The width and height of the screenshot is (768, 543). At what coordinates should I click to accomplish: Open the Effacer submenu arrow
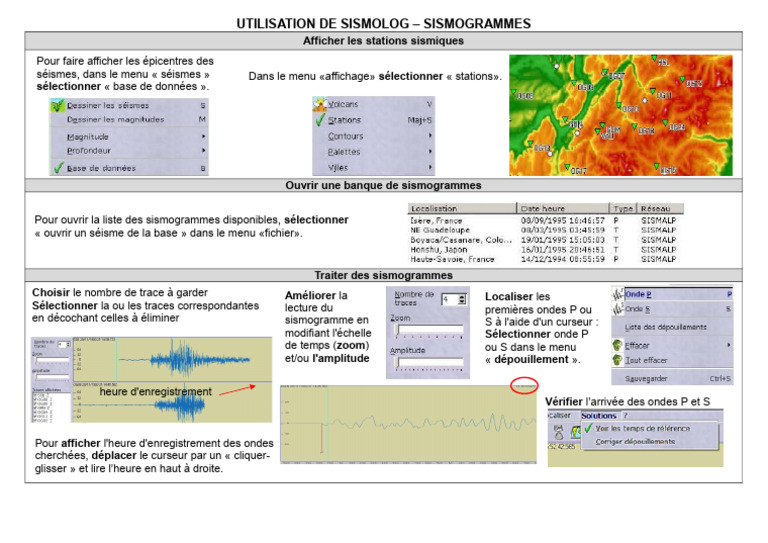pyautogui.click(x=729, y=345)
